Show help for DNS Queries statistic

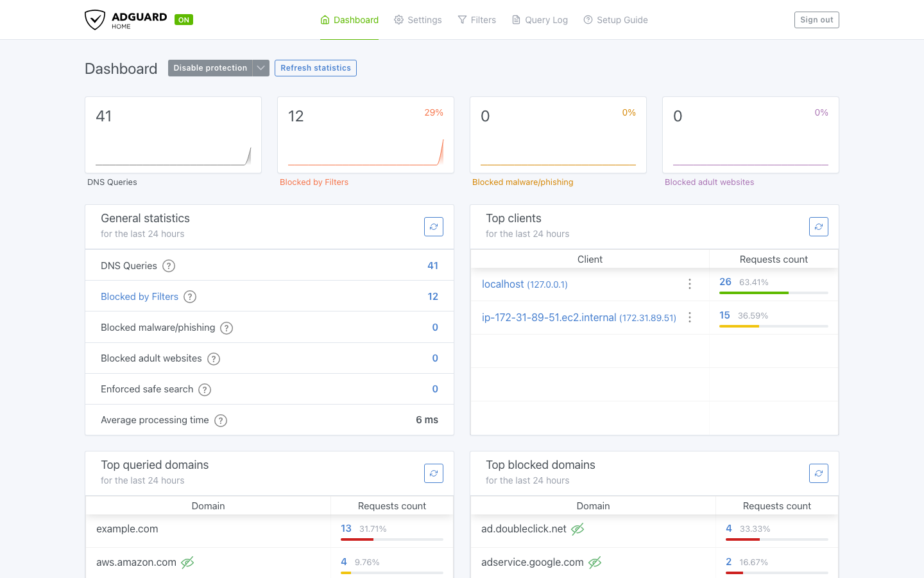coord(169,266)
